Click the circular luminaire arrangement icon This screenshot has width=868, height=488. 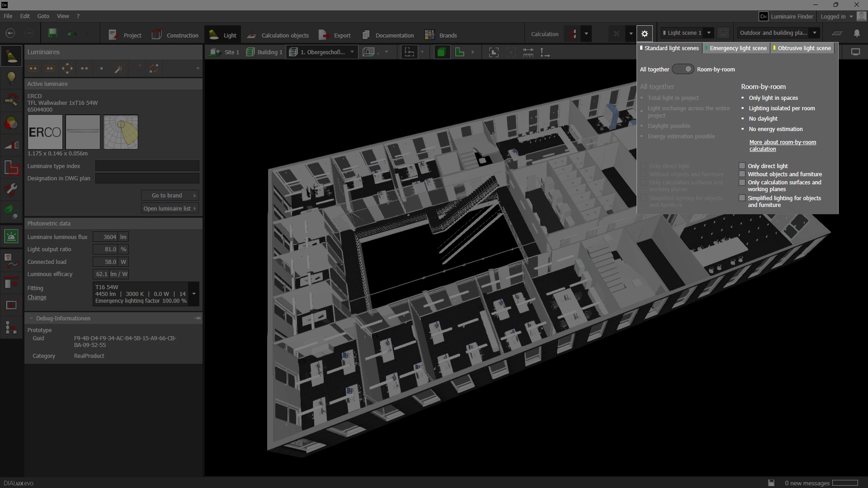67,69
